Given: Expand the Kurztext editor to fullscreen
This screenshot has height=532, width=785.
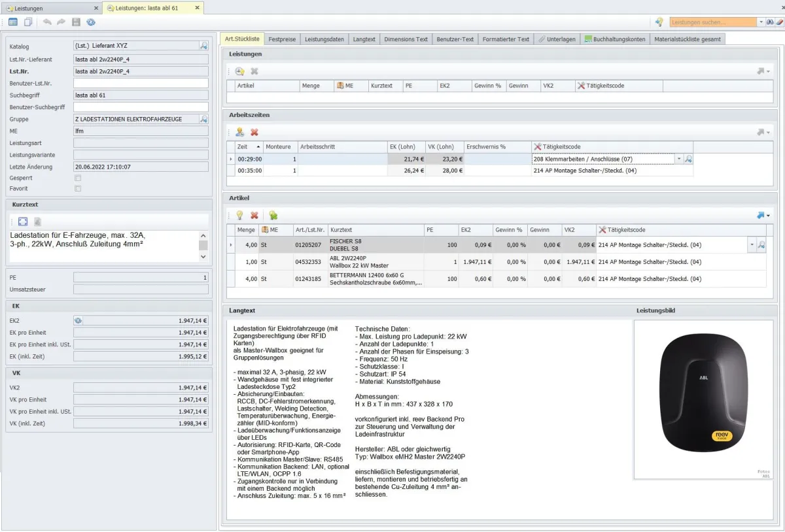Looking at the screenshot, I should pos(23,222).
